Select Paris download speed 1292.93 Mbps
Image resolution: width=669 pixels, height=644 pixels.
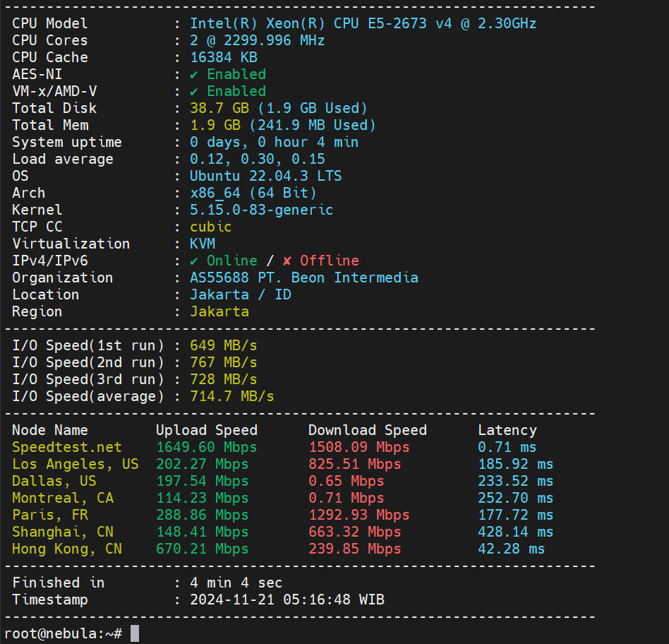(359, 515)
